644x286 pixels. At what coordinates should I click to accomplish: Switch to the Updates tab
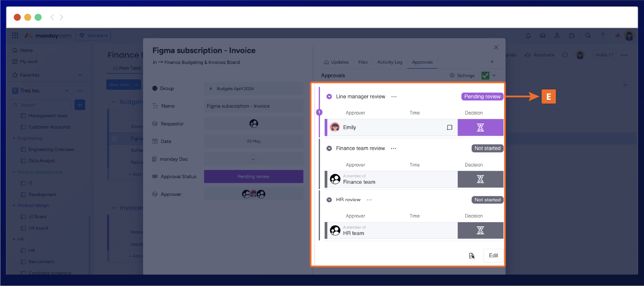[x=336, y=62]
